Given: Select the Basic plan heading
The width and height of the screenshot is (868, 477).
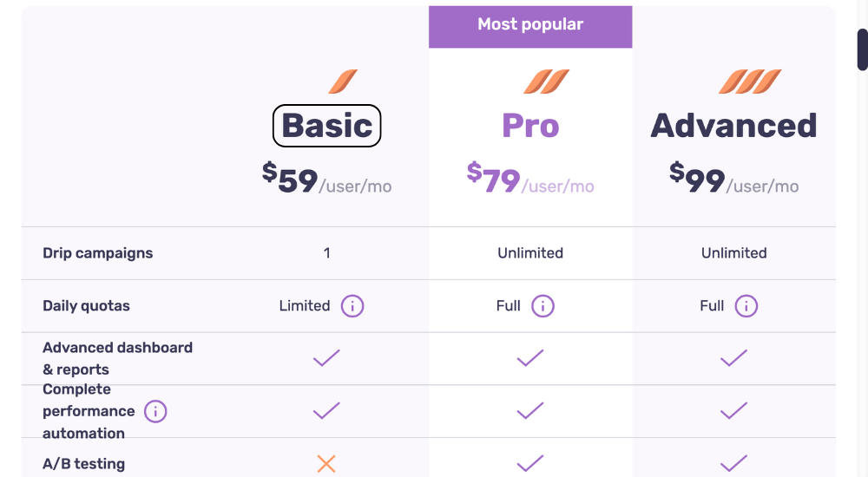Looking at the screenshot, I should pyautogui.click(x=326, y=126).
